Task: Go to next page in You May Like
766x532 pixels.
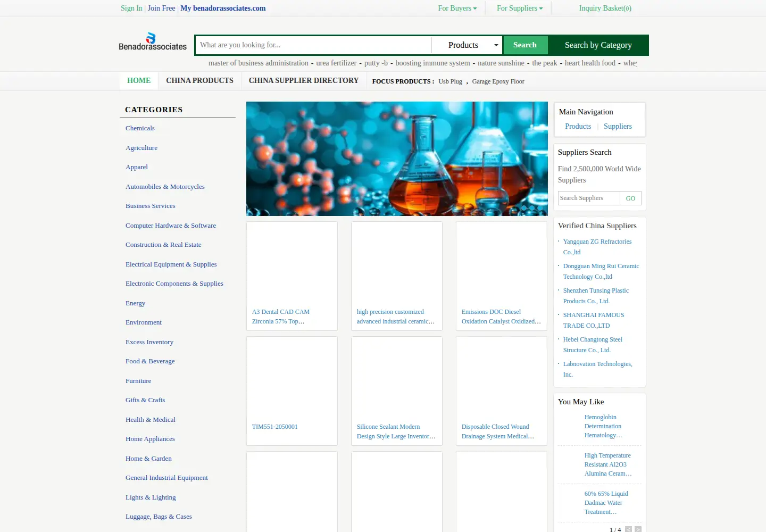Action: (638, 529)
